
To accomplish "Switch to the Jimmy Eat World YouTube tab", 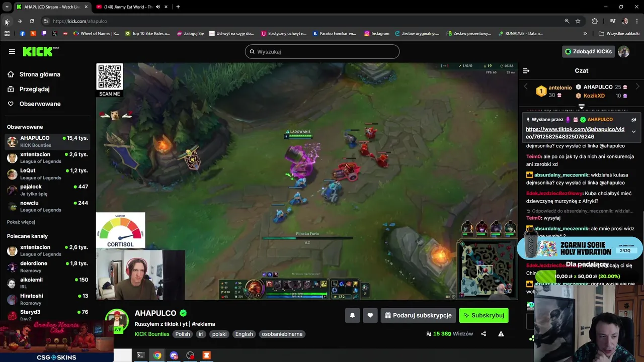I will click(128, 7).
